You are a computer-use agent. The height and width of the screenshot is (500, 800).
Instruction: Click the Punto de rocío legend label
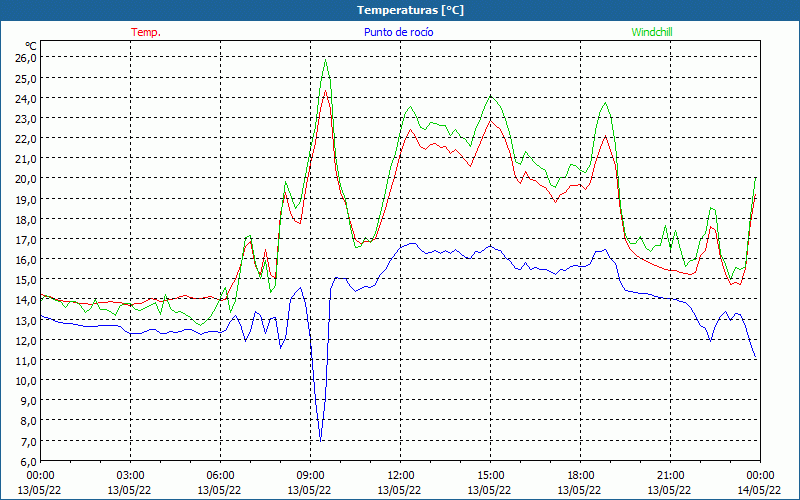(398, 32)
